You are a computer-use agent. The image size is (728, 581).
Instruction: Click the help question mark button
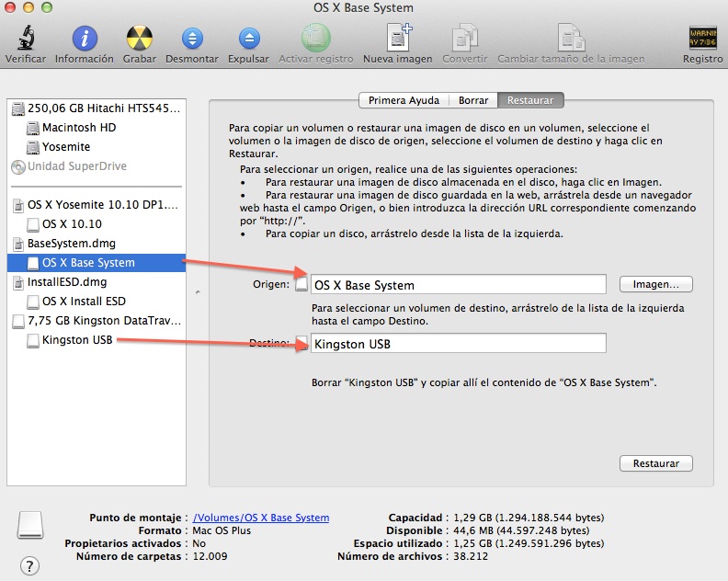coord(29,565)
